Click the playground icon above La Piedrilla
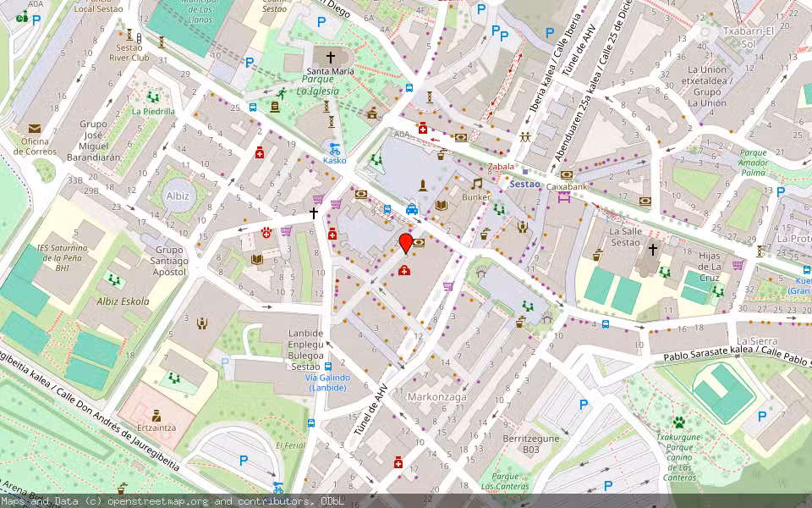 click(x=153, y=97)
